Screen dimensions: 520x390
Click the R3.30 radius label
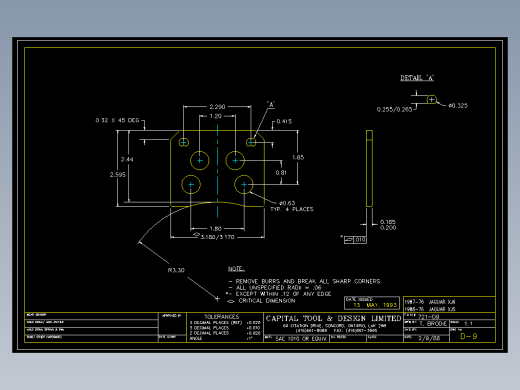[x=176, y=270]
